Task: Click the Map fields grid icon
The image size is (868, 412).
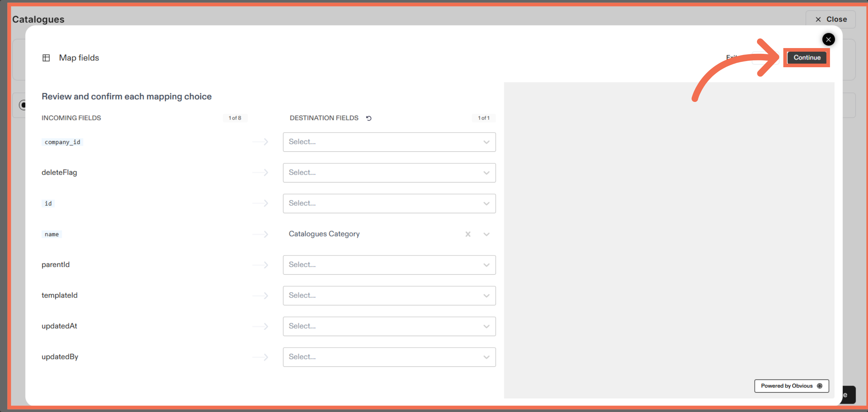Action: pos(46,57)
